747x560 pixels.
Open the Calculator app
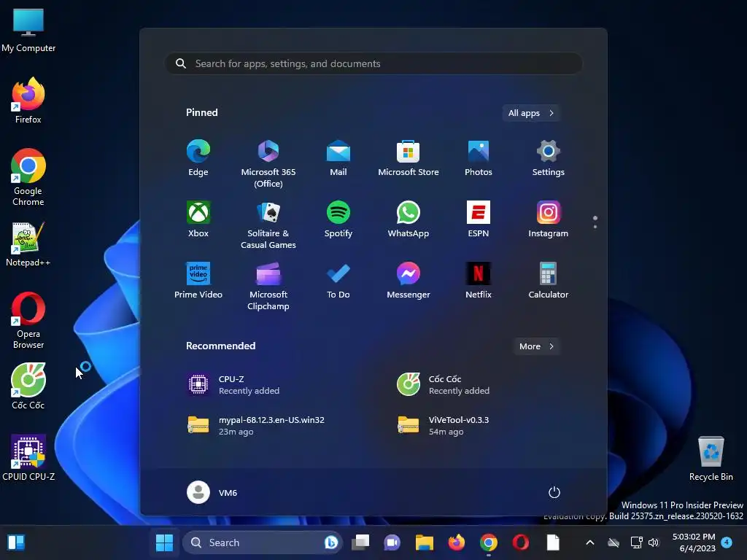tap(549, 281)
